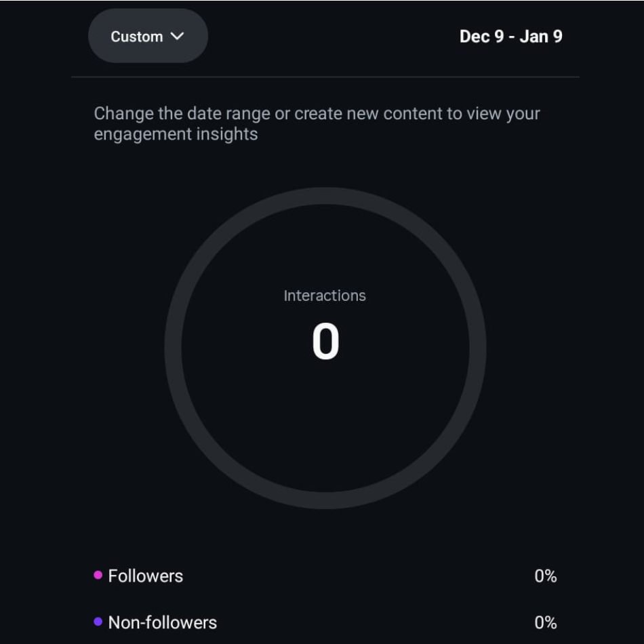Click the Jan 9 end date

(541, 36)
